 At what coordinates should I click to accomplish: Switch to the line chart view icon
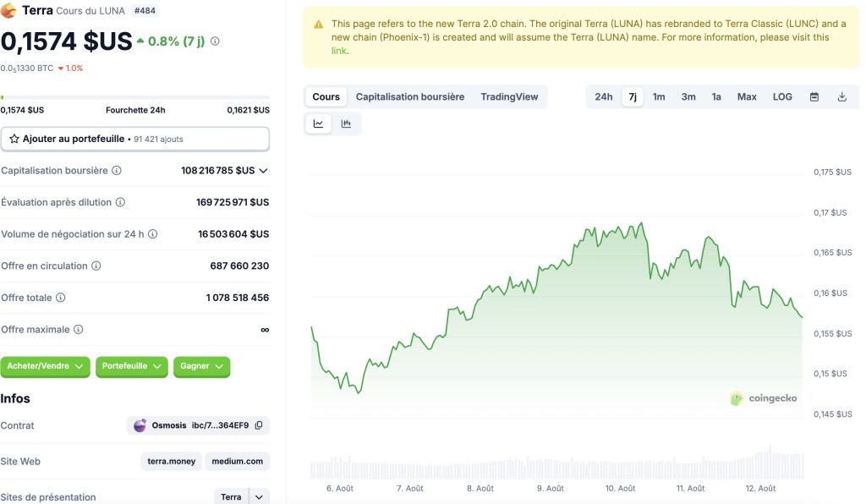click(318, 123)
